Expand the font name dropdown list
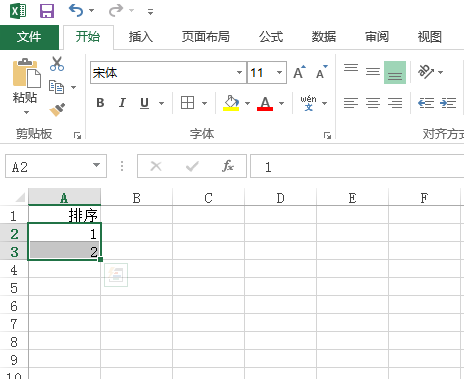Viewport: 464px width, 379px height. (x=239, y=73)
